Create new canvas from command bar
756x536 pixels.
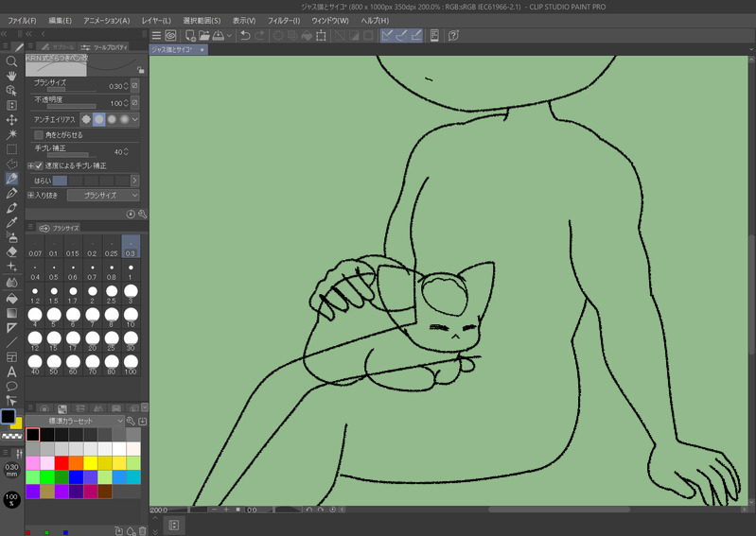[x=190, y=35]
